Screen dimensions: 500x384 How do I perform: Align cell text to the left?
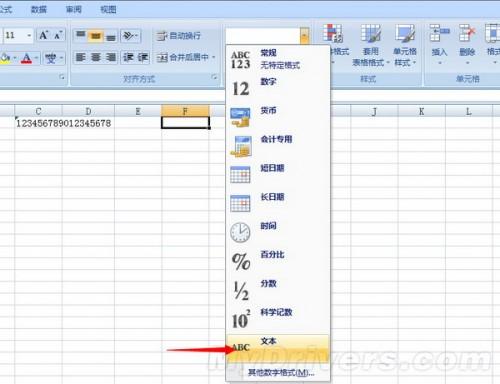[x=81, y=57]
